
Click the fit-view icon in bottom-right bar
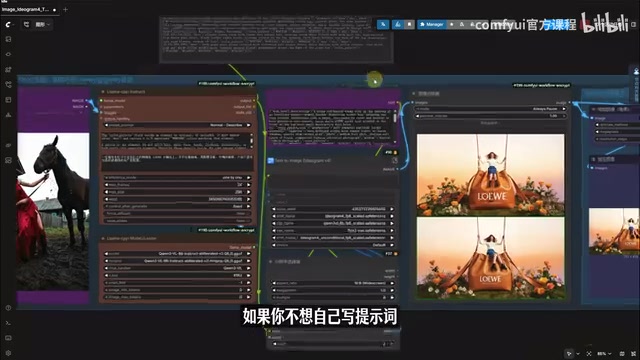point(589,353)
